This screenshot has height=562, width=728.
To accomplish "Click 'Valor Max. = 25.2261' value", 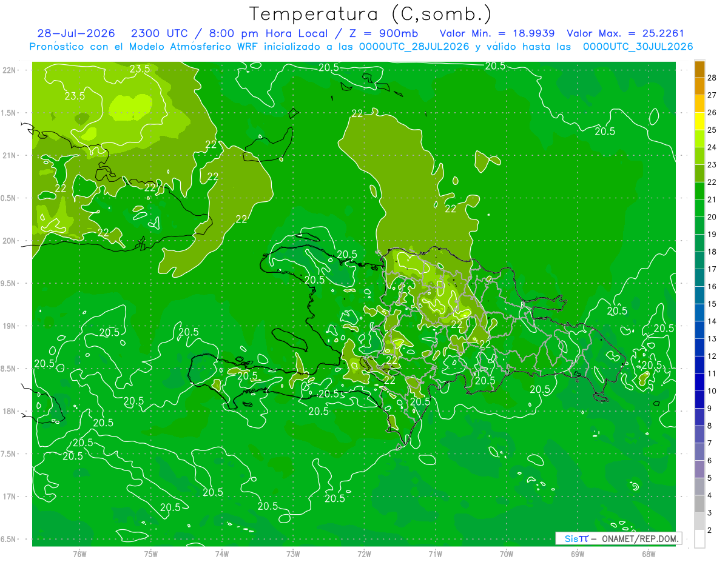I will 625,34.
